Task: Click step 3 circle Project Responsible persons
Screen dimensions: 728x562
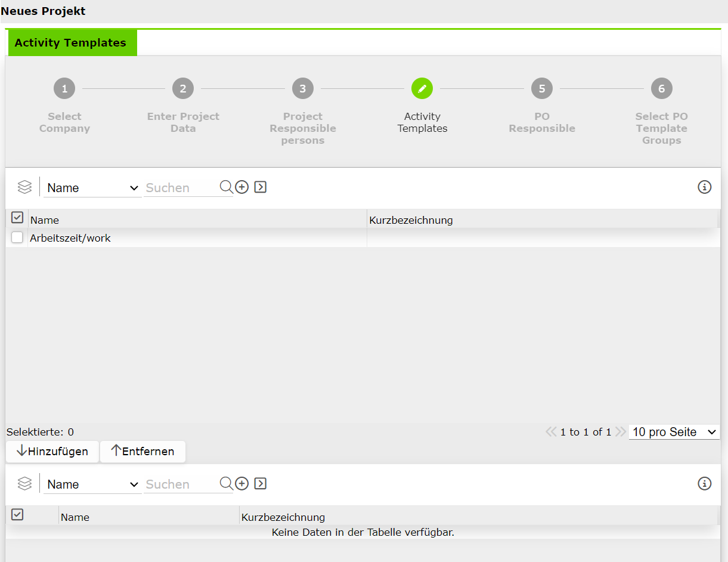Action: pyautogui.click(x=303, y=89)
